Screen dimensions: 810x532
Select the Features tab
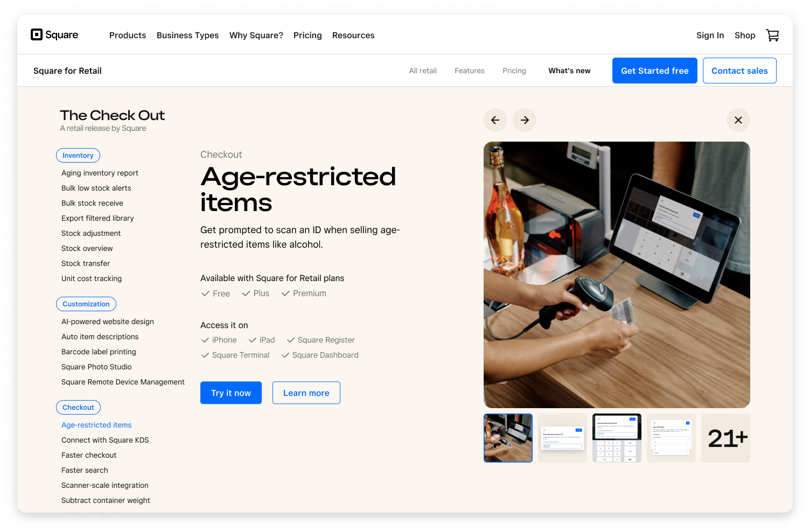pyautogui.click(x=470, y=71)
